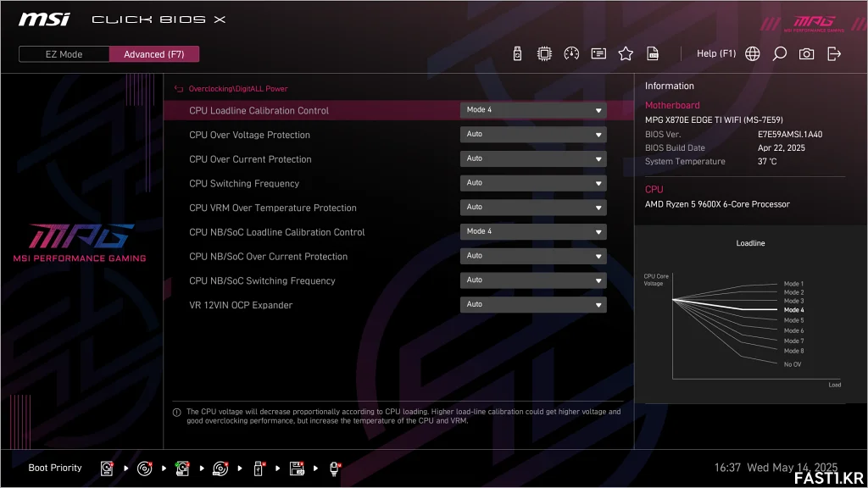Click Mode 1 label on Loadline graph
The height and width of the screenshot is (488, 868).
[793, 284]
